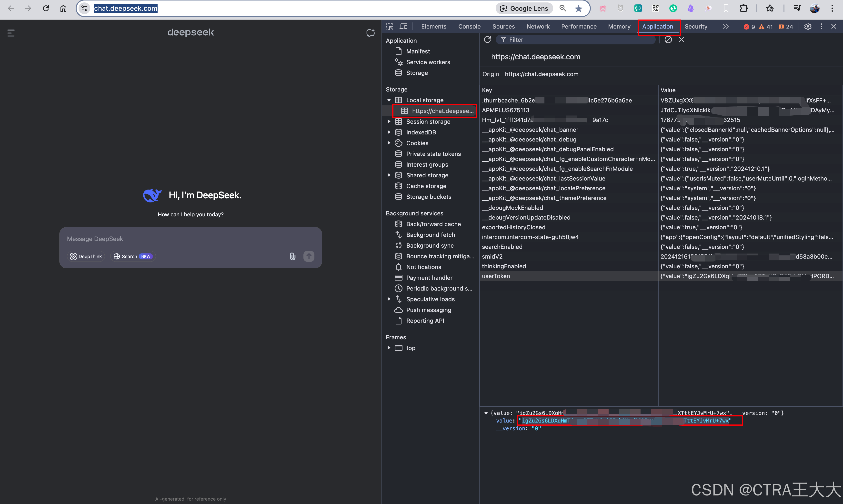Open Push messaging service
This screenshot has height=504, width=843.
[429, 310]
